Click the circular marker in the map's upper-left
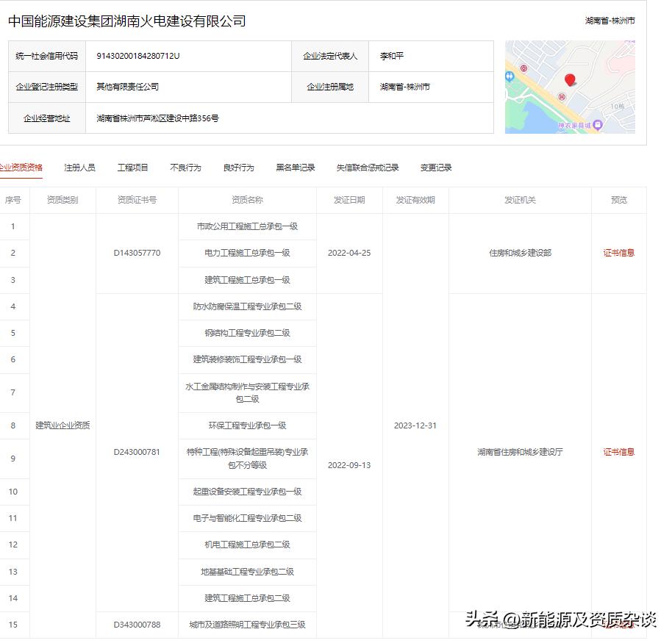 click(524, 68)
